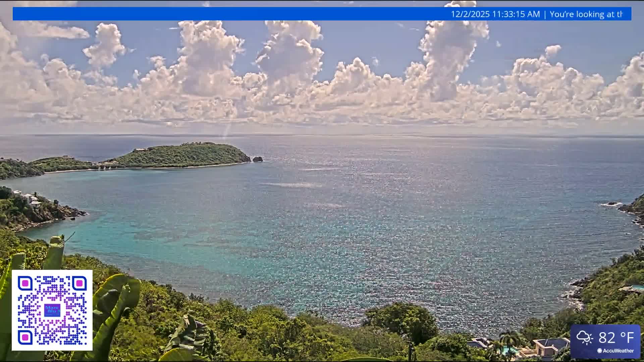Select the purple square in the QR code's top-right corner
This screenshot has width=644, height=362.
point(80,283)
